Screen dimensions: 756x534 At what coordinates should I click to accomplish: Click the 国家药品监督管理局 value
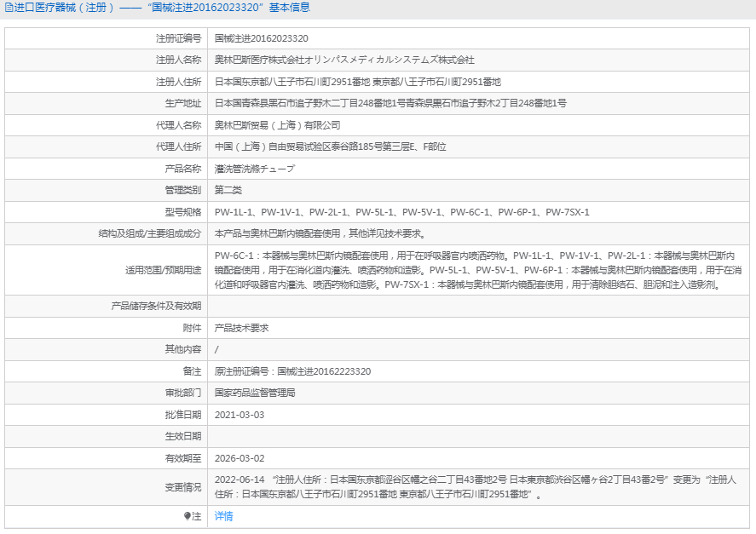tap(255, 393)
